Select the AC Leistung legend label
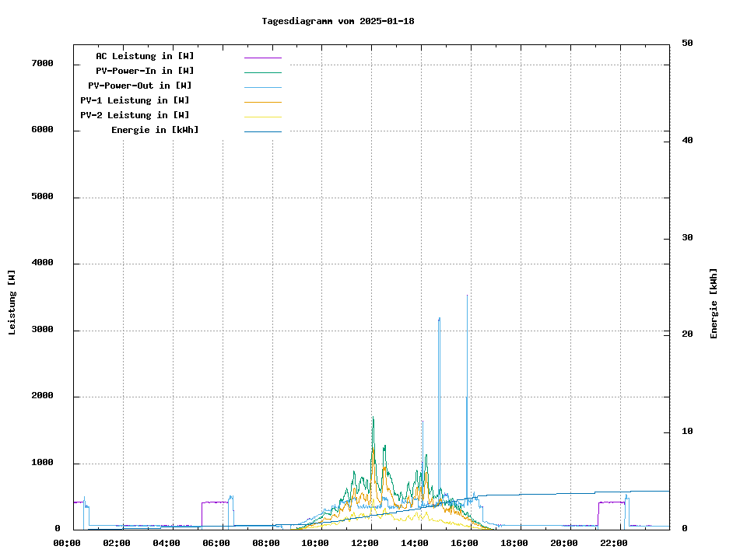Image resolution: width=747 pixels, height=560 pixels. tap(145, 56)
